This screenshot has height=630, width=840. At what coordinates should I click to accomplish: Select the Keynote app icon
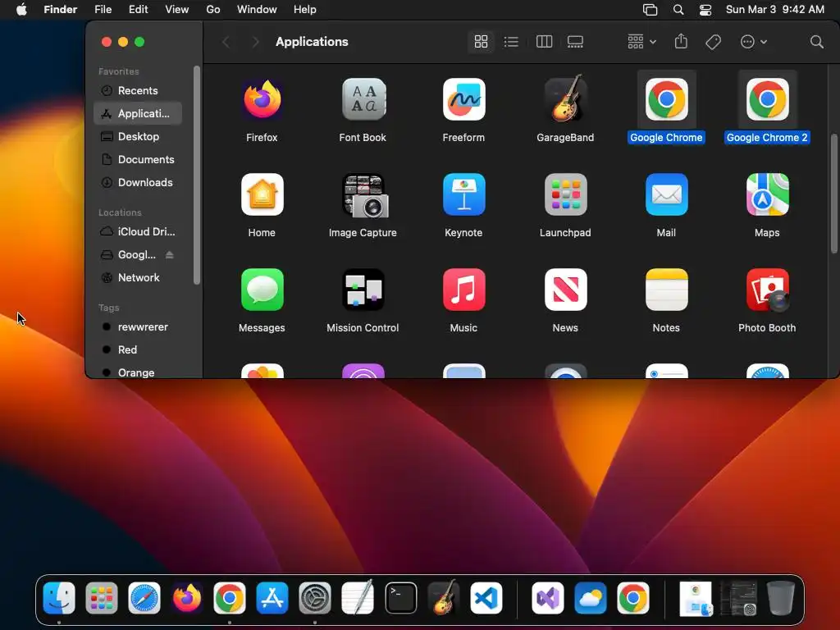464,194
